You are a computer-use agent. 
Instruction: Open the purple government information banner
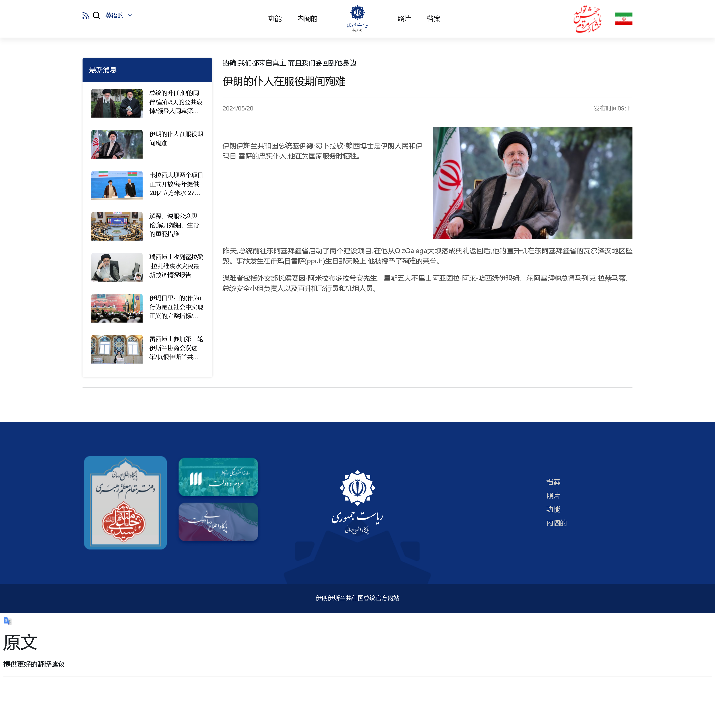coord(218,522)
